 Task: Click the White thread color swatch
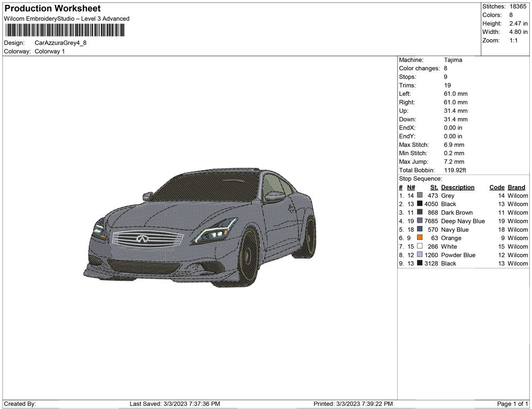click(x=420, y=246)
